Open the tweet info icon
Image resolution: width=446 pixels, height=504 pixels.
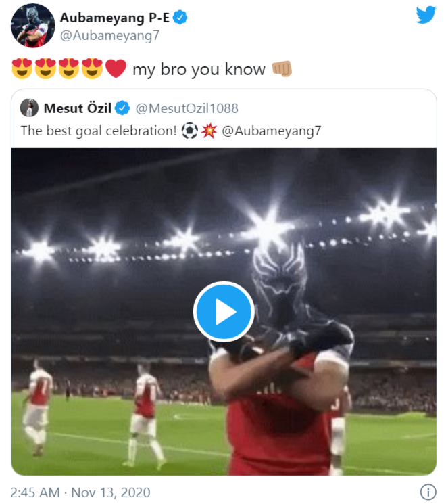click(427, 490)
